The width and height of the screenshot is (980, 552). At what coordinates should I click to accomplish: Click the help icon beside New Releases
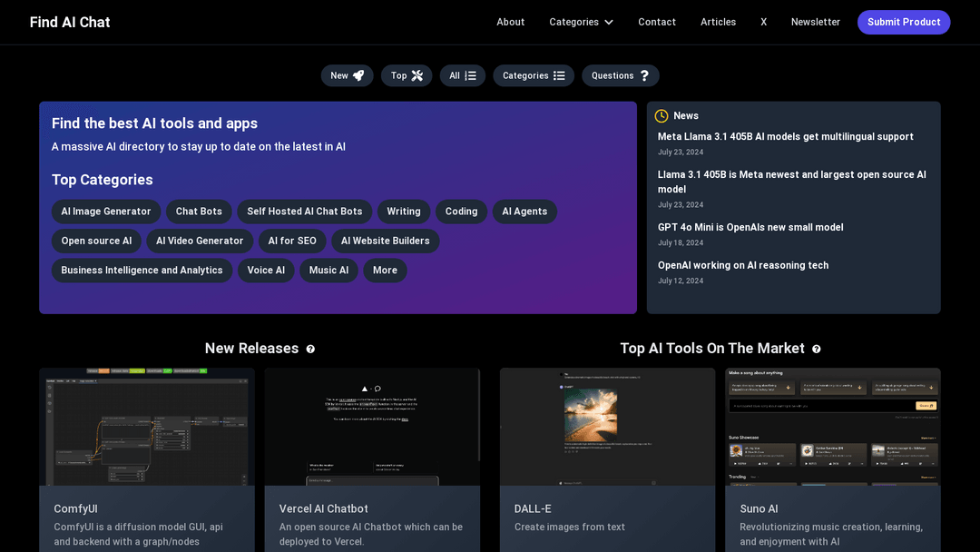310,350
